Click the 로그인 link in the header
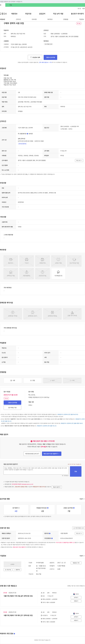This screenshot has height=644, width=85. click(x=79, y=8)
